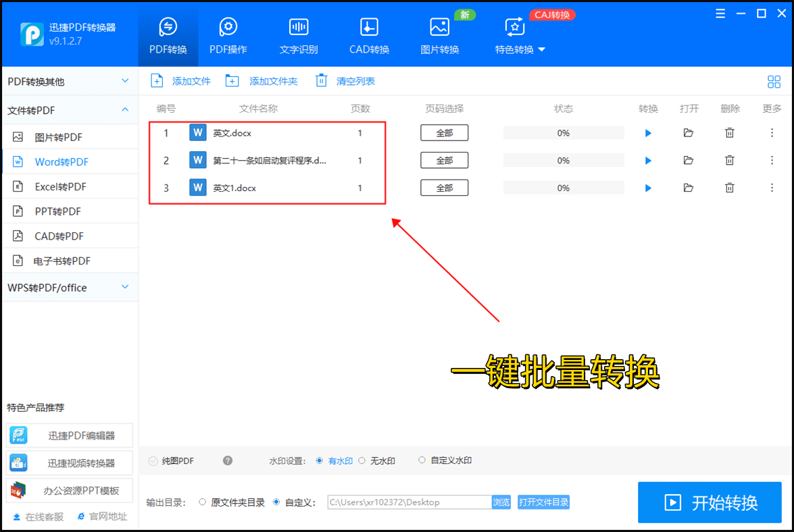Toggle the 纯图PDF checkbox

[x=153, y=460]
